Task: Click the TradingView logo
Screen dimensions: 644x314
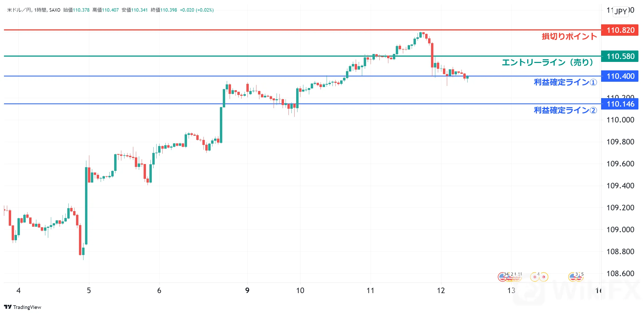Action: pos(23,307)
